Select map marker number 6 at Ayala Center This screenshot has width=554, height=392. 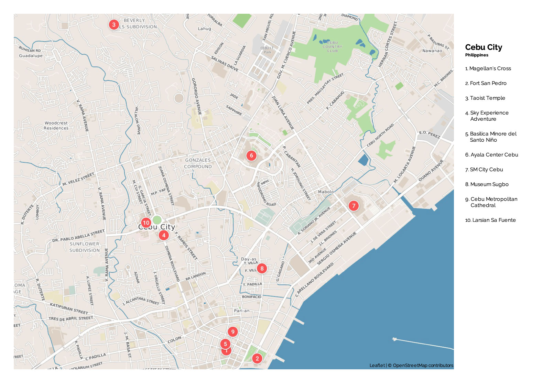pyautogui.click(x=251, y=155)
